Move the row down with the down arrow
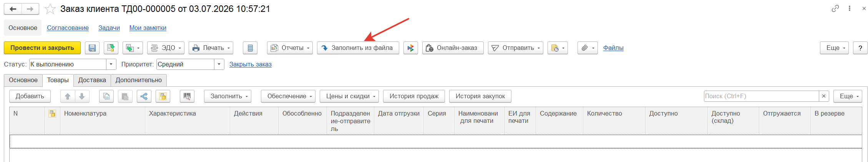Screen dimensions: 868x162 [82, 96]
